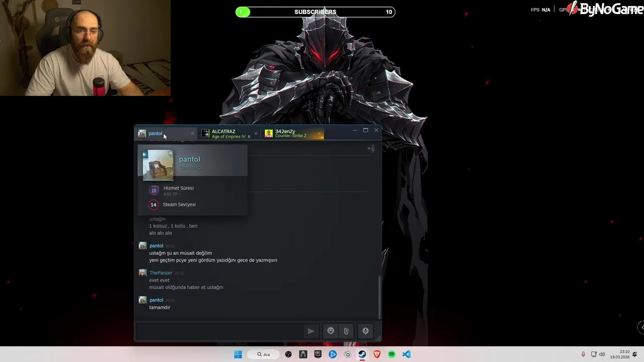Click the Hizmet Süresi text

[x=179, y=188]
